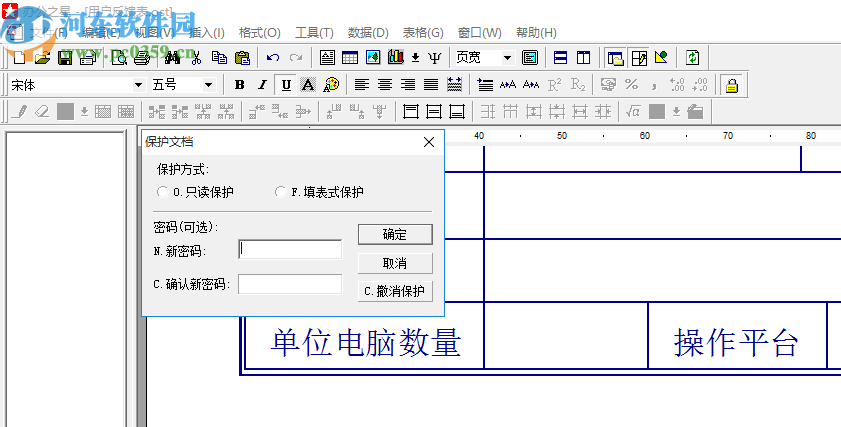Open the font color palette icon
Image resolution: width=841 pixels, height=427 pixels.
[x=331, y=85]
